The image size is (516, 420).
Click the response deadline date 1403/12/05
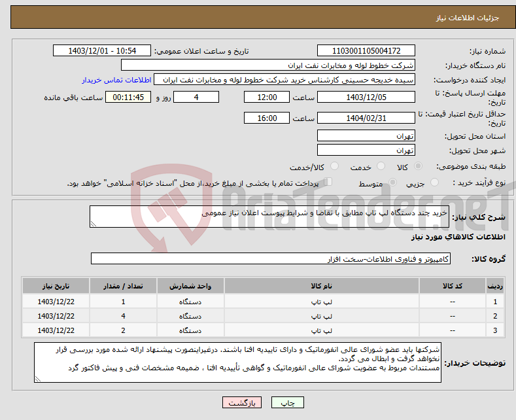coord(366,97)
